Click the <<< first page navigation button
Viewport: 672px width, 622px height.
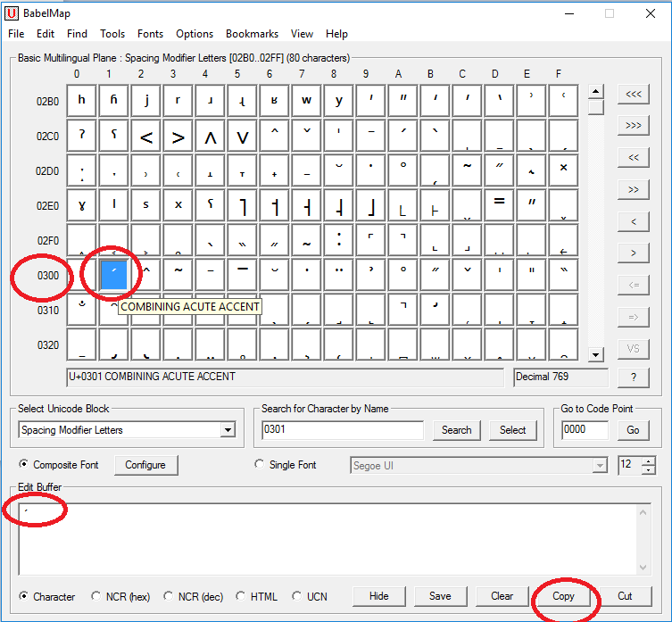[633, 94]
